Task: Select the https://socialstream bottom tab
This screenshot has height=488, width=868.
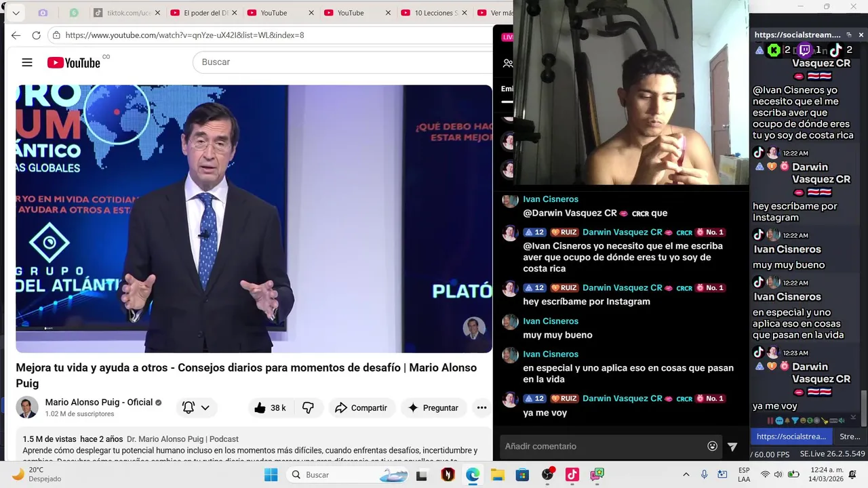Action: coord(791,436)
